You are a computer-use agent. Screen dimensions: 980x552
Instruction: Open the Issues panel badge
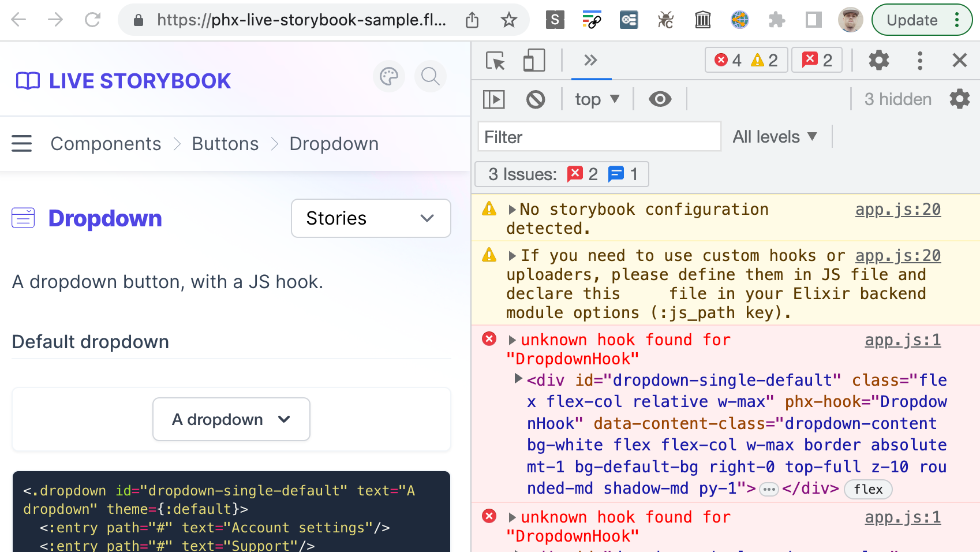click(817, 59)
